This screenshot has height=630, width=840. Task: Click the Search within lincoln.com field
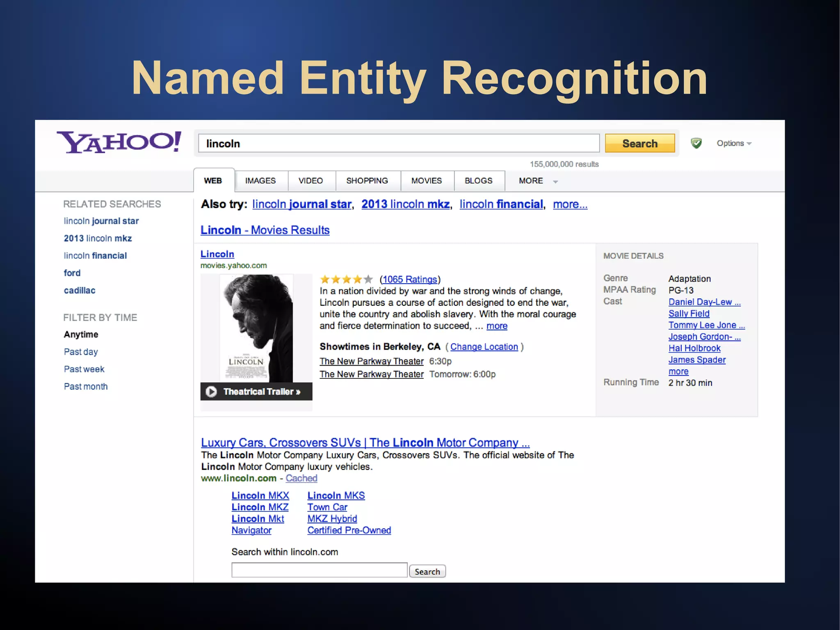319,570
